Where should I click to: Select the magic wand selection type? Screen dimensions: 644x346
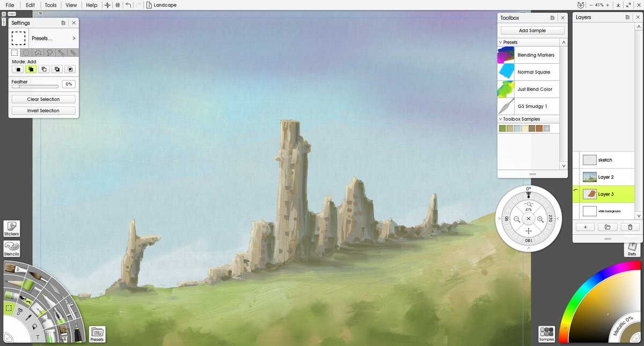point(62,53)
